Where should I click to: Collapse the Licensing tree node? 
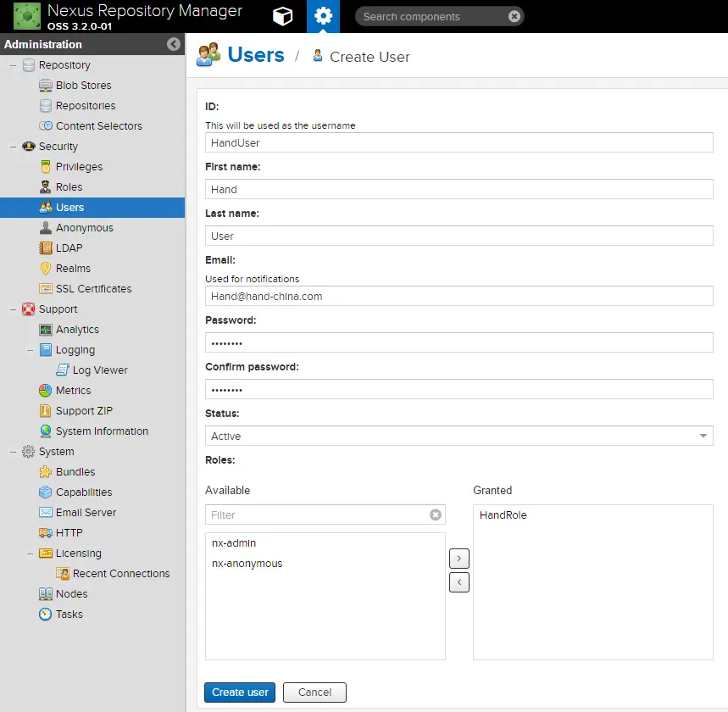pos(30,553)
